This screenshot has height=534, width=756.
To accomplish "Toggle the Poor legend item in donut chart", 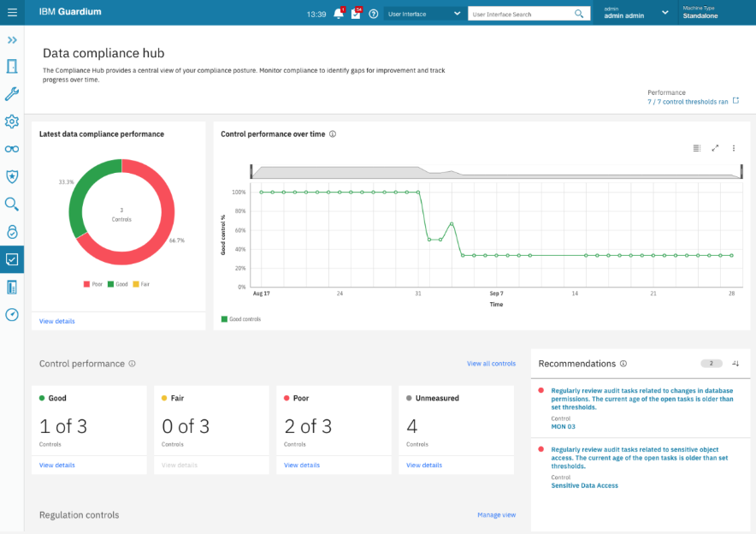I will click(x=92, y=284).
